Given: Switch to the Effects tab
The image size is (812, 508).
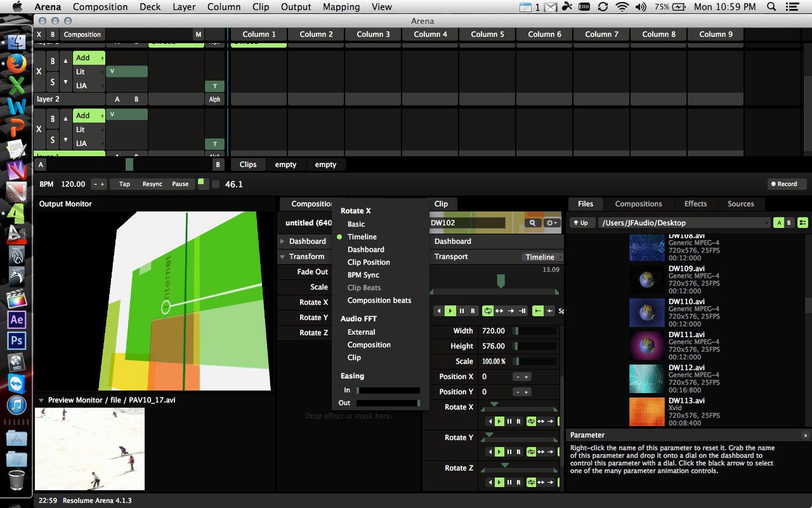Looking at the screenshot, I should [x=695, y=204].
